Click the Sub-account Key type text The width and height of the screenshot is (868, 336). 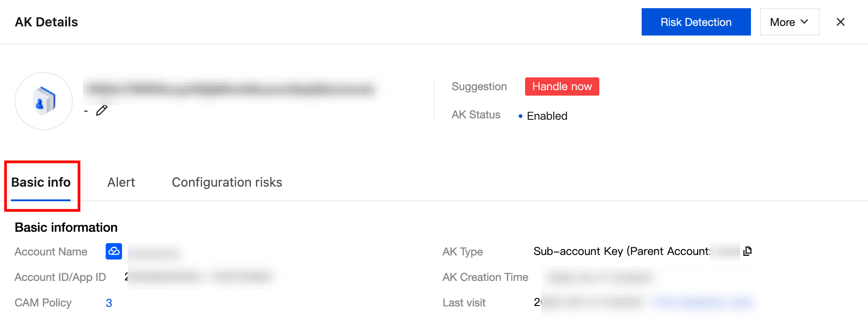click(621, 251)
